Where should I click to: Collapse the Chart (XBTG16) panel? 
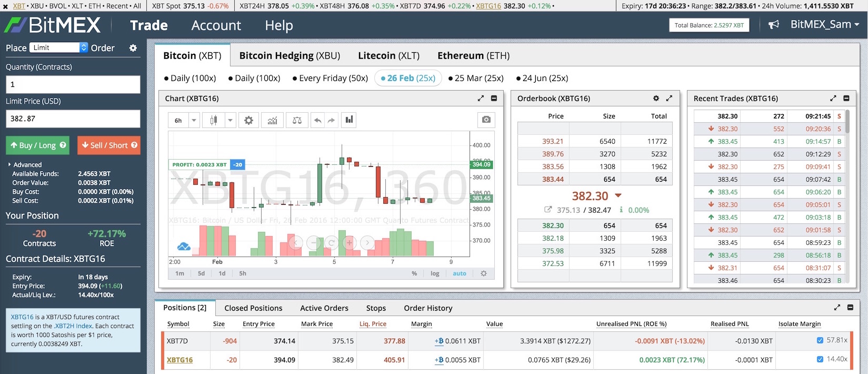point(494,99)
